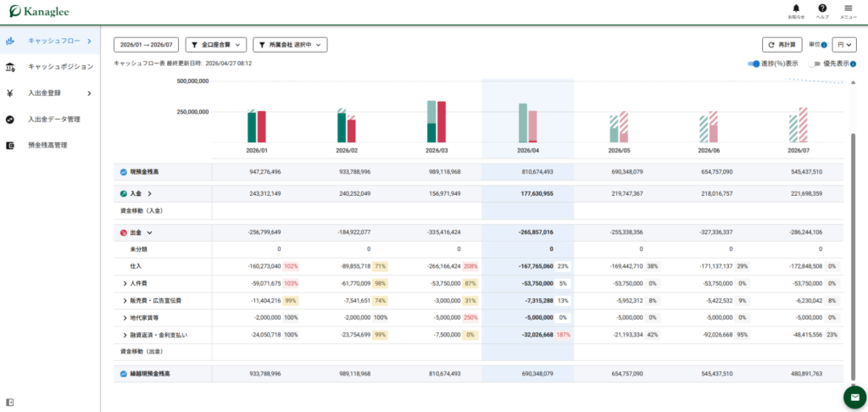
Task: Collapse the 出金 section
Action: [149, 232]
